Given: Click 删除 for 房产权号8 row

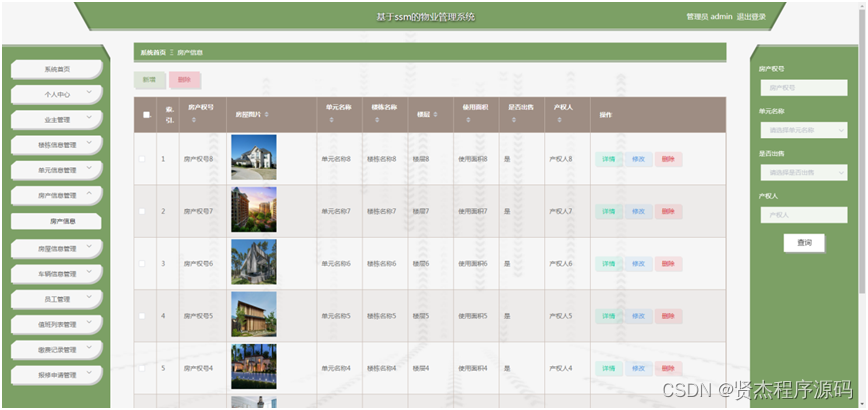Looking at the screenshot, I should click(668, 159).
